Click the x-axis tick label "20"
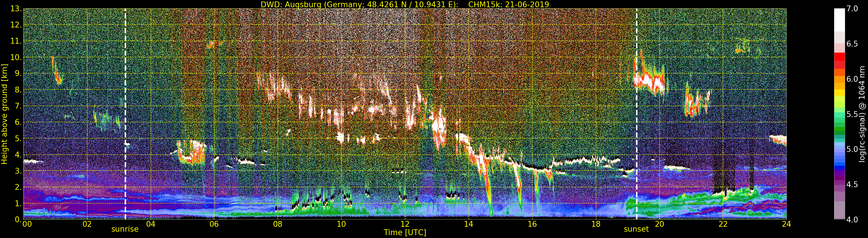Viewport: 868px width, 238px height. point(659,224)
